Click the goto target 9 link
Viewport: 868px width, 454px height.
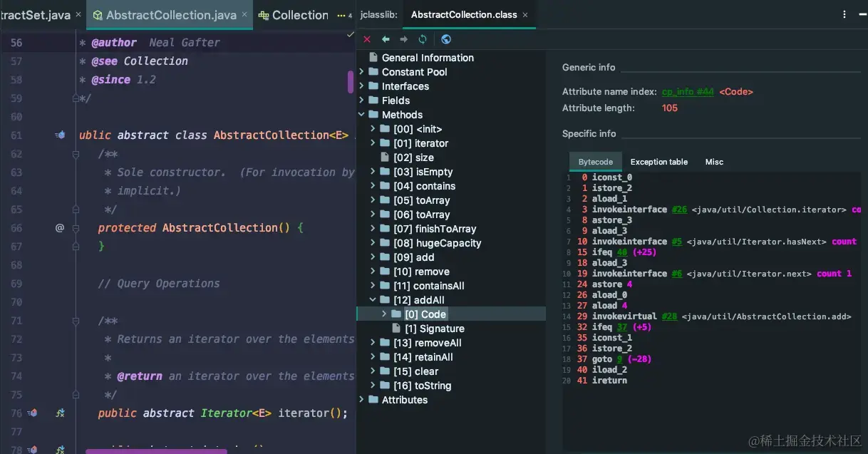coord(620,359)
